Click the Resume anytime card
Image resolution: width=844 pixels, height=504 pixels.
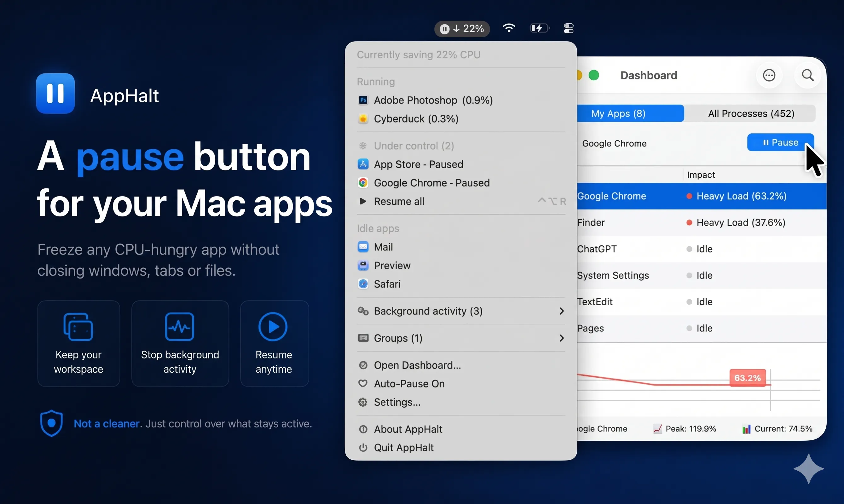[x=274, y=343]
